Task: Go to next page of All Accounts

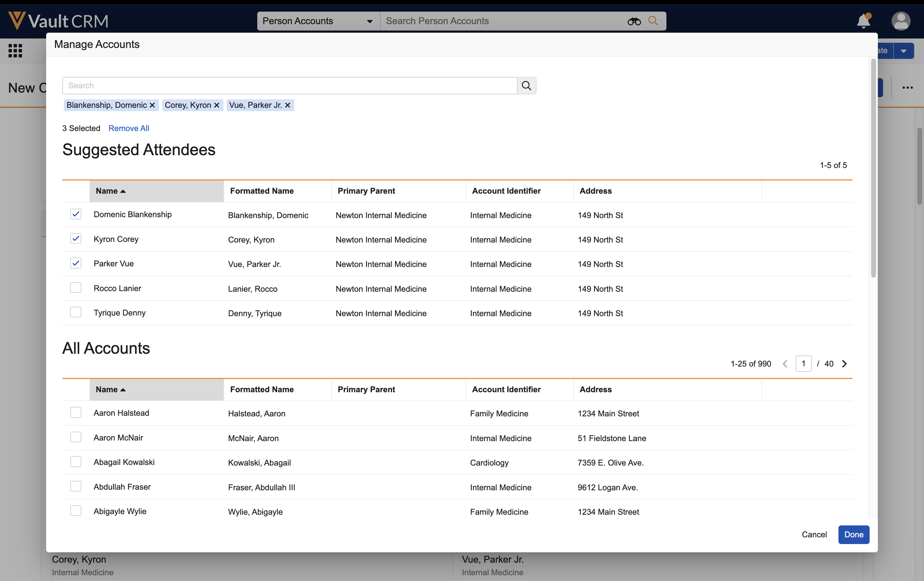Action: tap(844, 364)
